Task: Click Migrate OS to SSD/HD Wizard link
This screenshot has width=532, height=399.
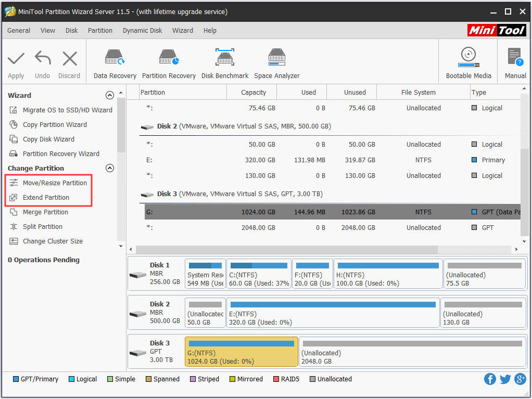Action: (68, 110)
